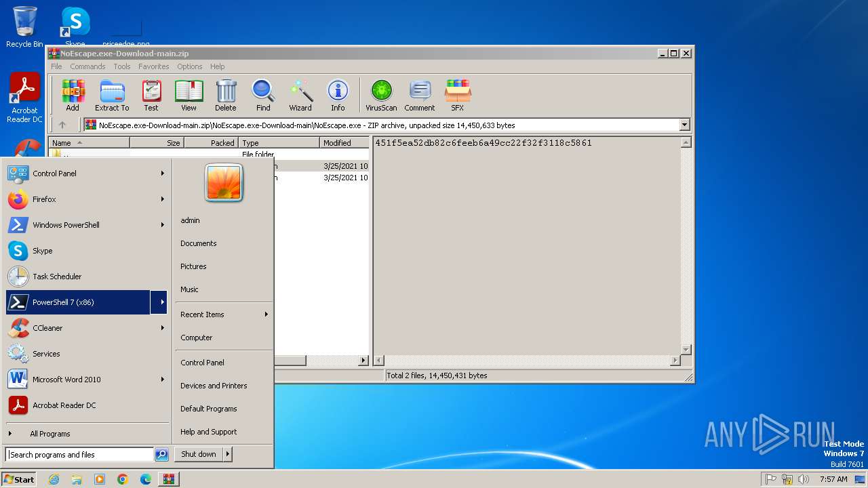Sort file list by Size column
The height and width of the screenshot is (488, 868).
pyautogui.click(x=157, y=143)
